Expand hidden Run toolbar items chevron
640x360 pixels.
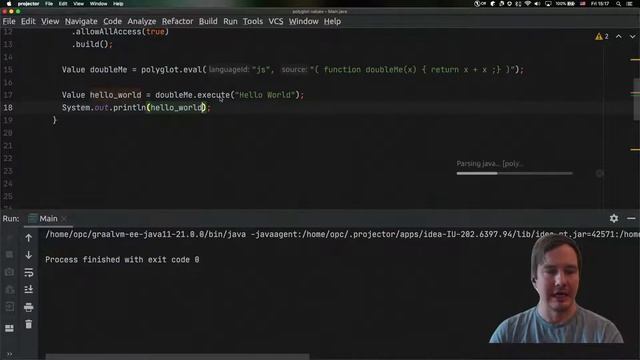(9, 354)
